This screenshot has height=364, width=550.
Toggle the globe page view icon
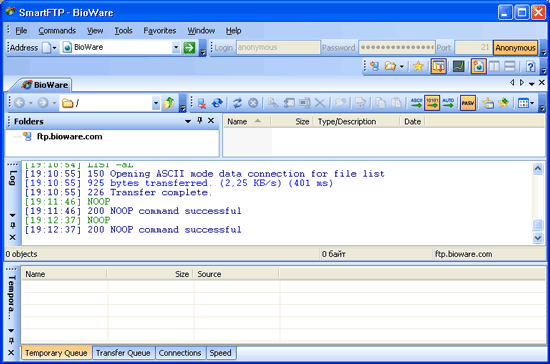pos(478,66)
